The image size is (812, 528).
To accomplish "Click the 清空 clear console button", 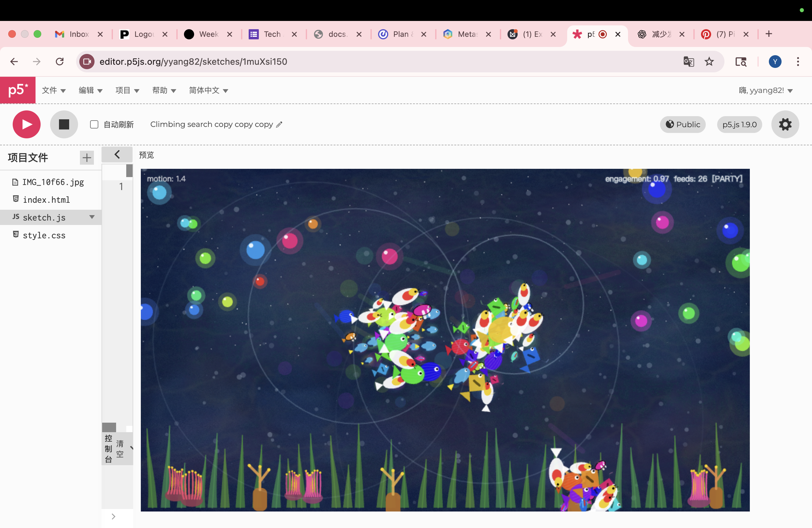I will [120, 448].
